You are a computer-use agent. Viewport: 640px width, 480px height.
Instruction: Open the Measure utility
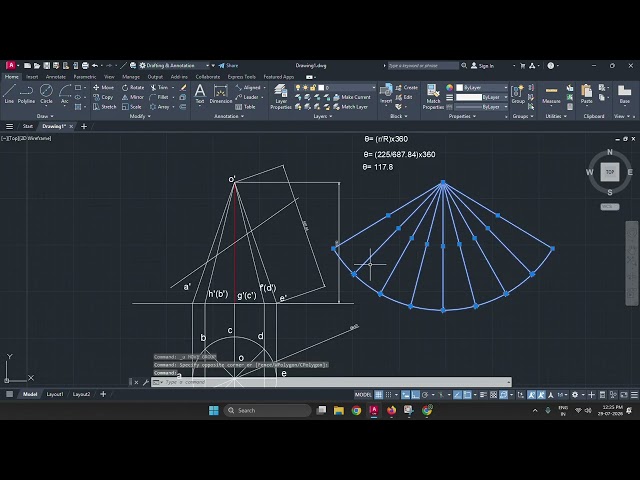point(551,94)
